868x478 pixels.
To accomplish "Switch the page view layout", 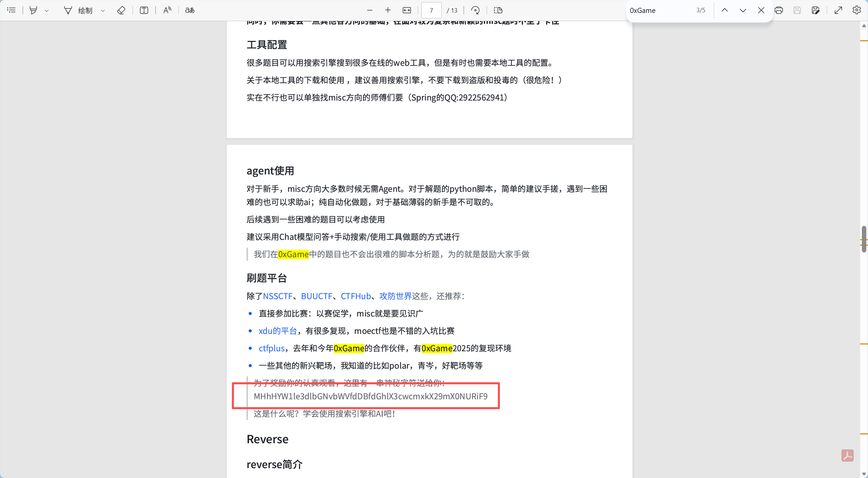I will (498, 10).
